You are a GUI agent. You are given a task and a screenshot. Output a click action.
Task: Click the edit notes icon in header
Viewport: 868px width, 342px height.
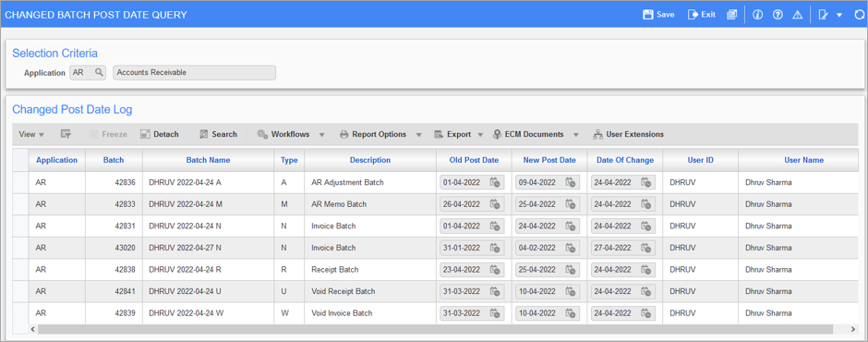(x=824, y=15)
